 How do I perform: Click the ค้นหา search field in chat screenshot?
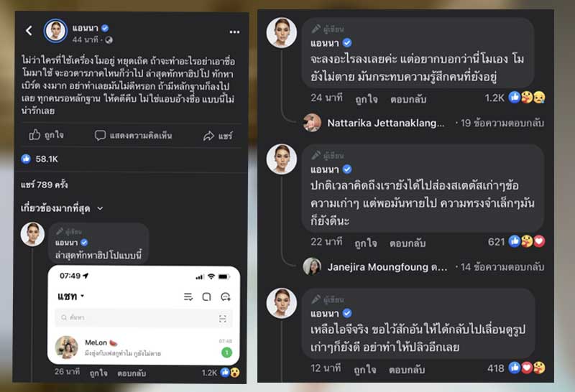click(137, 318)
